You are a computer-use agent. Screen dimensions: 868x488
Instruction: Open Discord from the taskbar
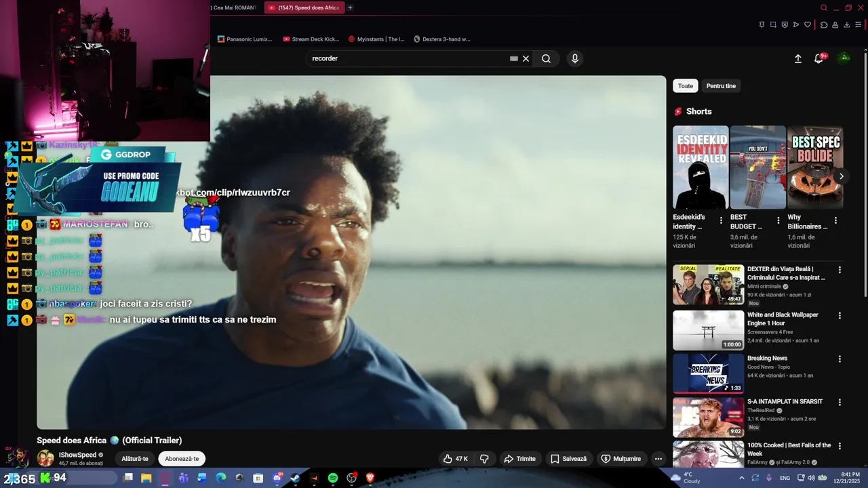(x=277, y=478)
